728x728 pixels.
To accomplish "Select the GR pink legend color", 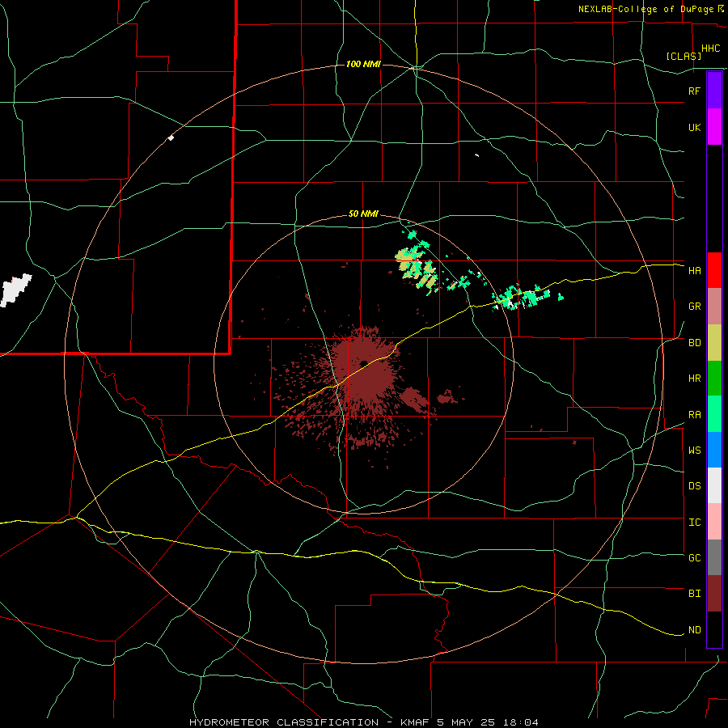I will 714,307.
